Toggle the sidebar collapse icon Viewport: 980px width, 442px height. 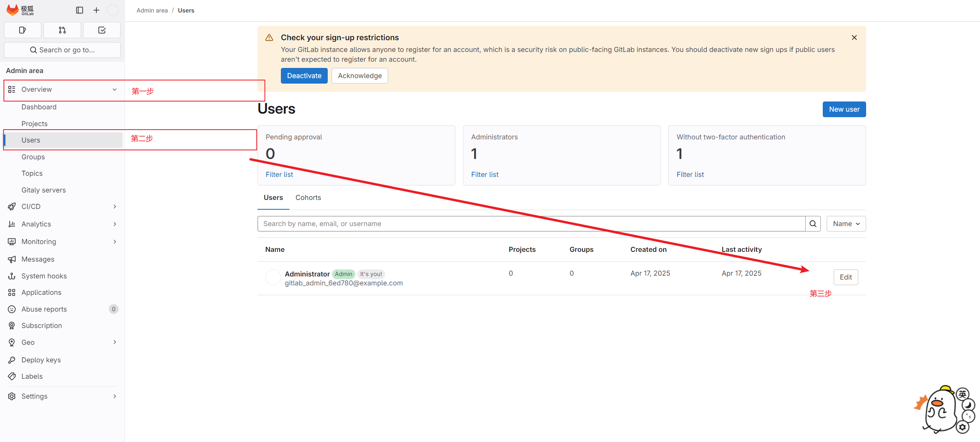[x=80, y=10]
